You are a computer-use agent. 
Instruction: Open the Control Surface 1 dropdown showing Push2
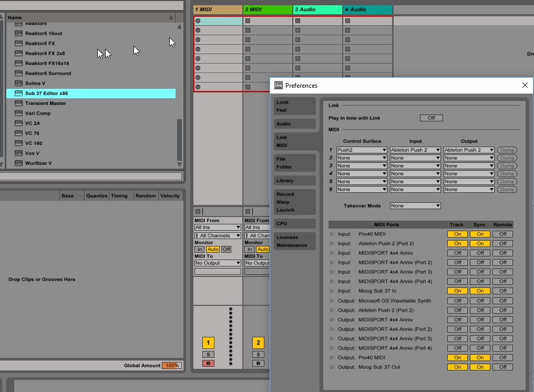tap(362, 150)
